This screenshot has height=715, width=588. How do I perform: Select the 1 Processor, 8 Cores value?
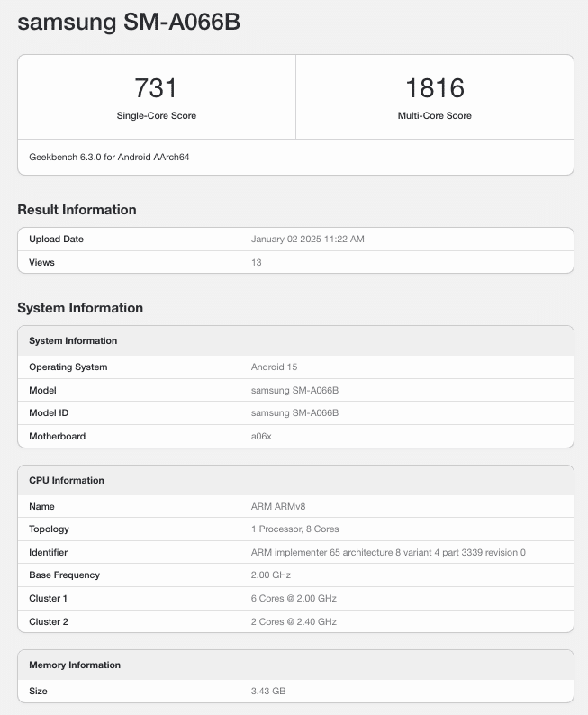click(295, 529)
